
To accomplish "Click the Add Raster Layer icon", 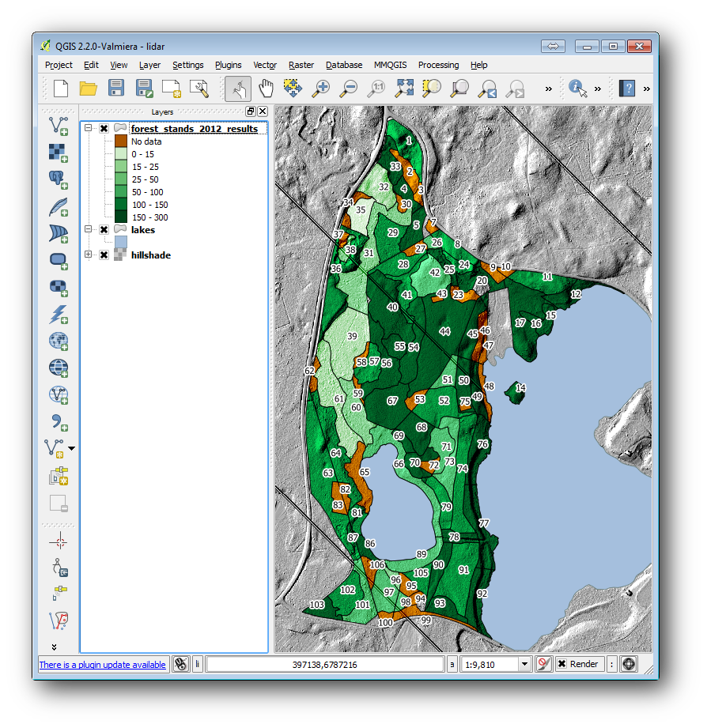I will pos(58,151).
